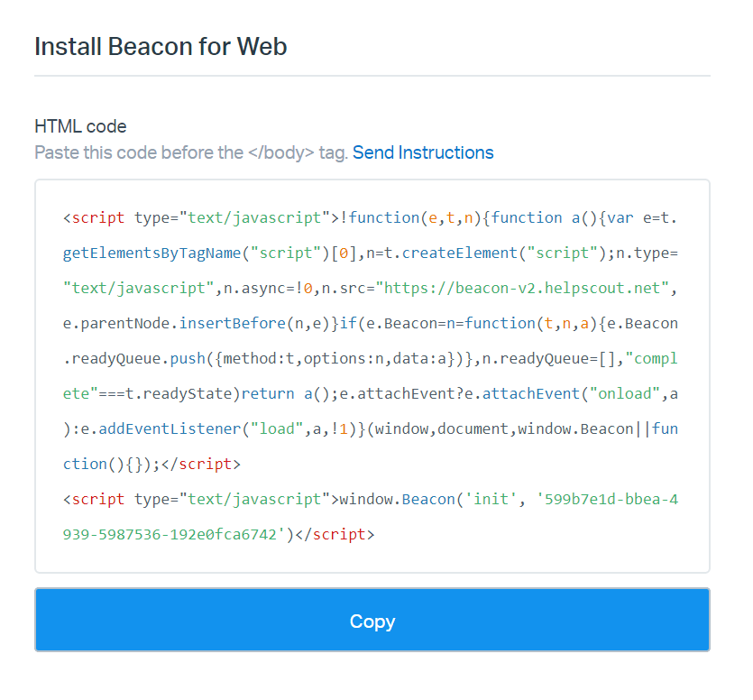Click the HTML code label
The width and height of the screenshot is (753, 700).
pos(80,126)
